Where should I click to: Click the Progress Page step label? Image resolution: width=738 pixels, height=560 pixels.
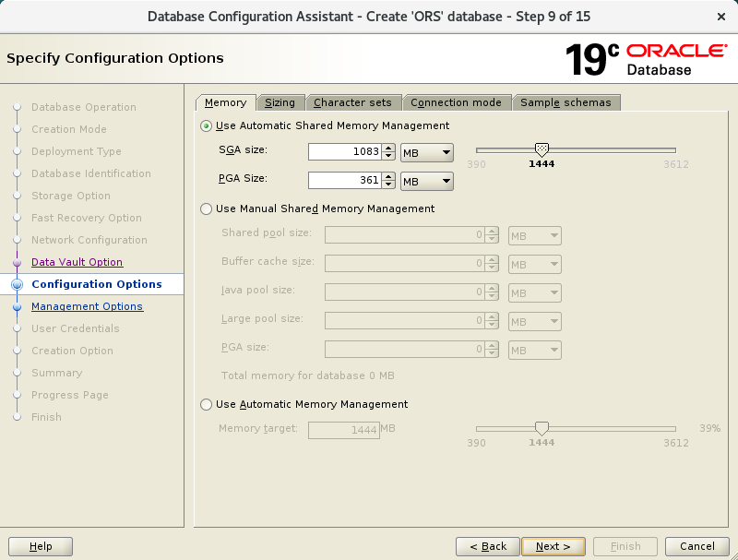pyautogui.click(x=70, y=395)
